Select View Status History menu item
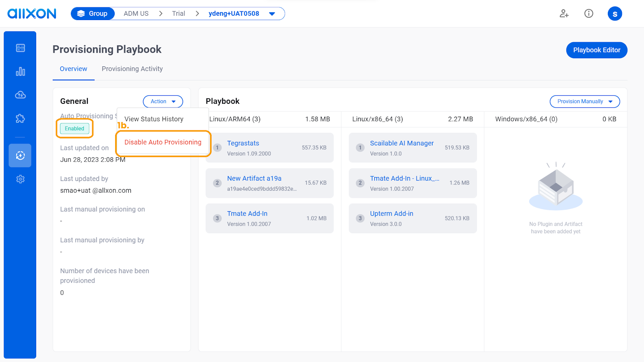 point(154,119)
